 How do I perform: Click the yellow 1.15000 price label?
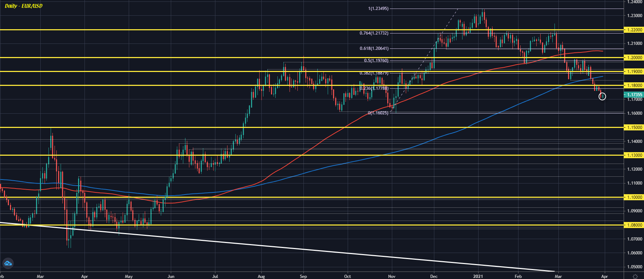[634, 127]
